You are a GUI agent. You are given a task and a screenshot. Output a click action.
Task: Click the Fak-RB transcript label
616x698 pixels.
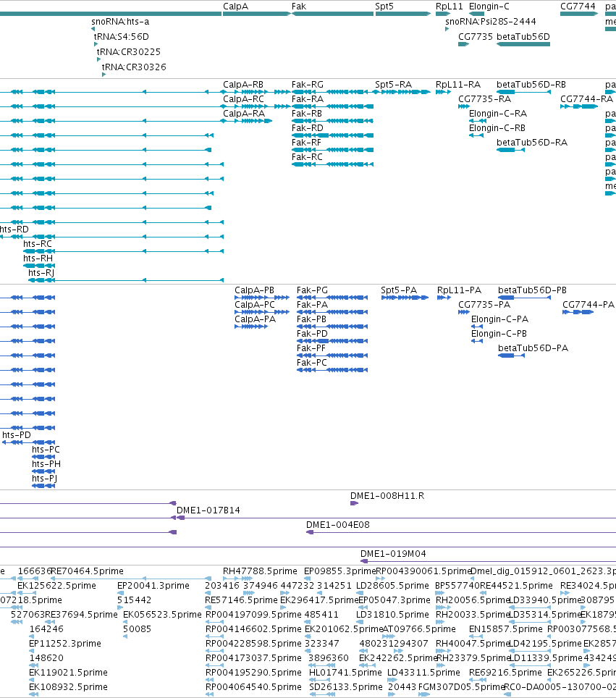307,114
